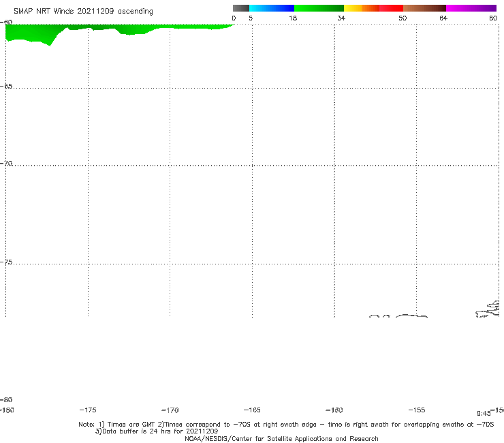Click the color bar label '50'
This screenshot has height=443, width=504.
point(403,18)
